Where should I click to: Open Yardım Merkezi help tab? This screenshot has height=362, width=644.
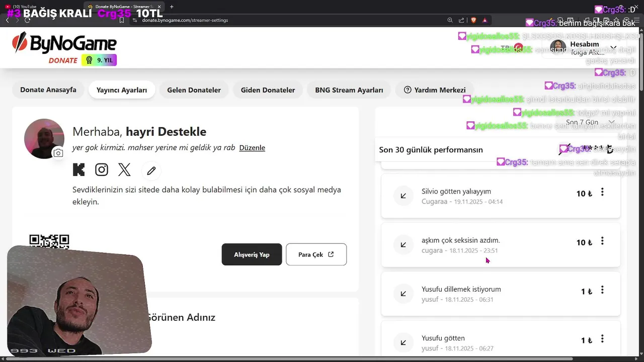[435, 90]
